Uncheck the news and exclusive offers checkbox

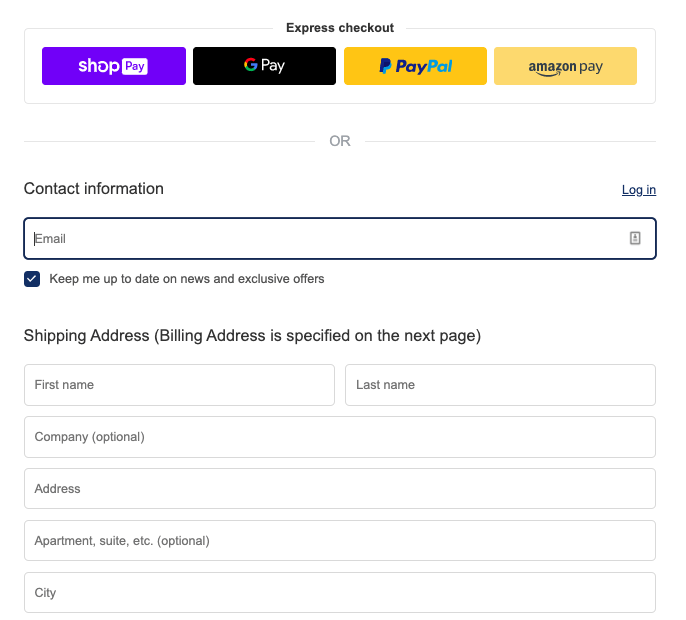pos(32,279)
